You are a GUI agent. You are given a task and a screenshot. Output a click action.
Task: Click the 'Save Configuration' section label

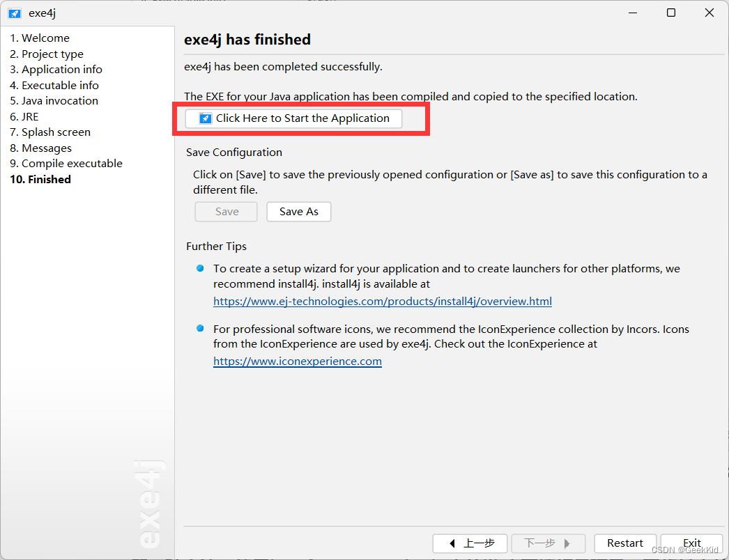[234, 153]
